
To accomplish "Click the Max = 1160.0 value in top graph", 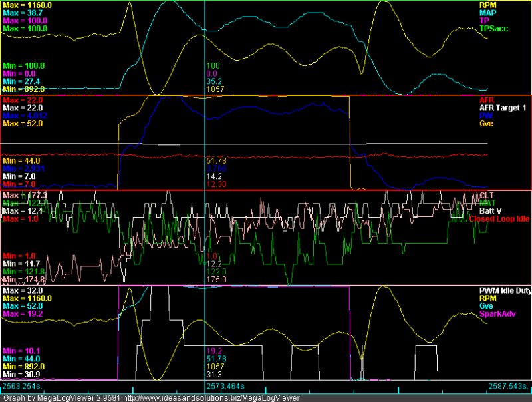I will point(27,5).
